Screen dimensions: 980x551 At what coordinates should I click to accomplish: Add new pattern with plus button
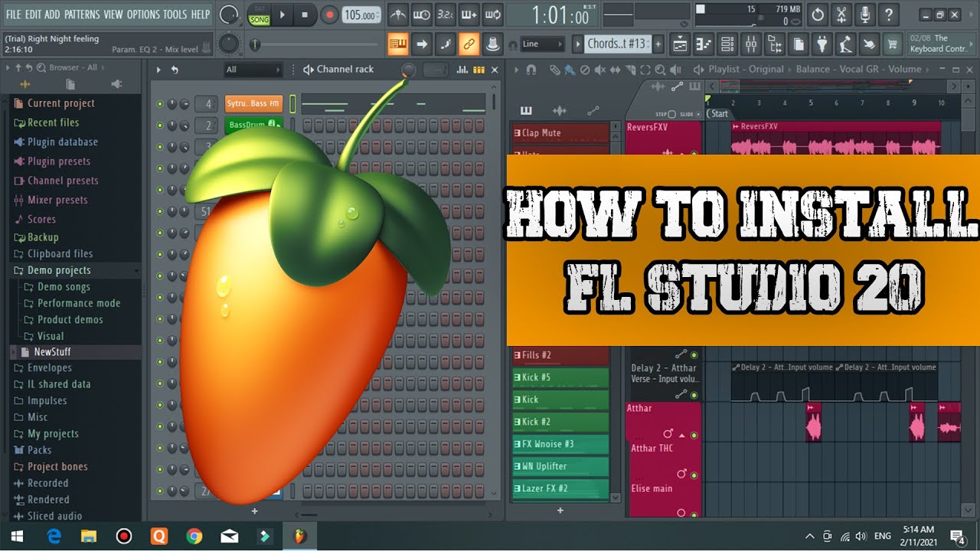[x=658, y=44]
